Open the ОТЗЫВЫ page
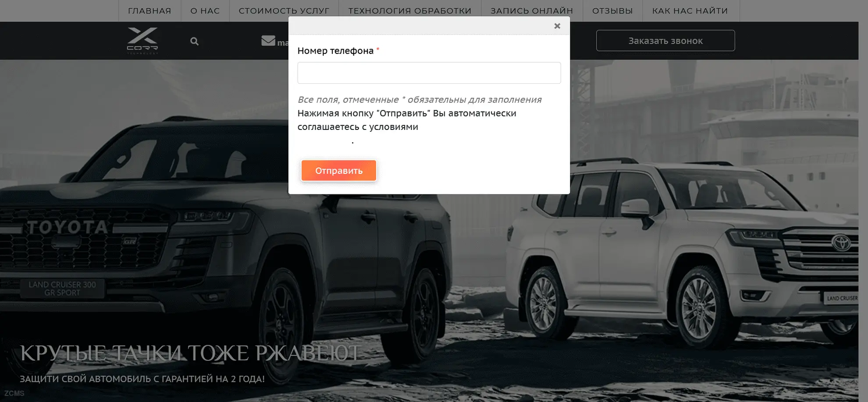 612,11
